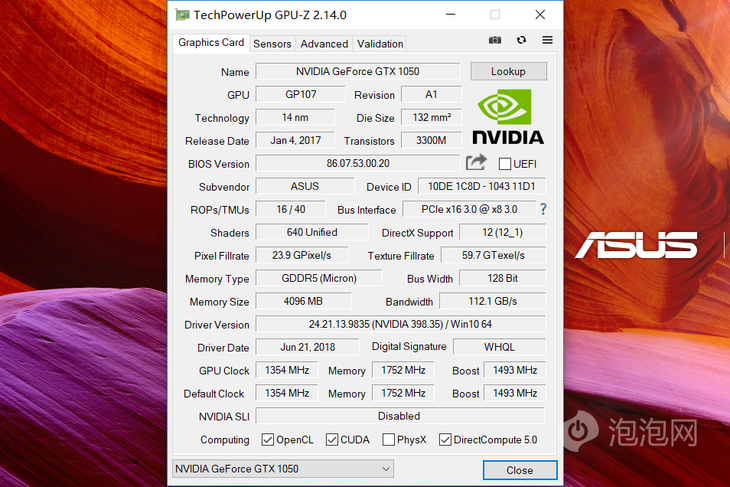Viewport: 730px width, 487px height.
Task: Click the Subvendor field showing ASUS
Action: pyautogui.click(x=305, y=187)
